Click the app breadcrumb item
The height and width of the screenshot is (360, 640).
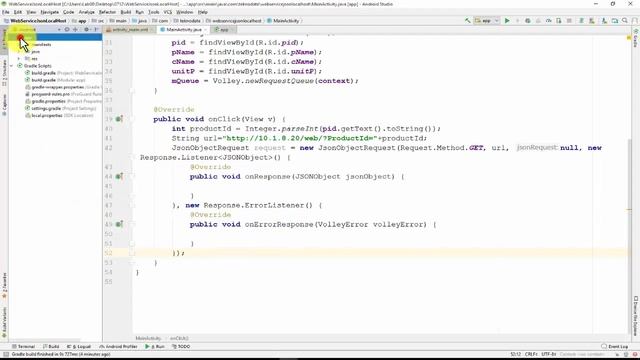click(80, 21)
